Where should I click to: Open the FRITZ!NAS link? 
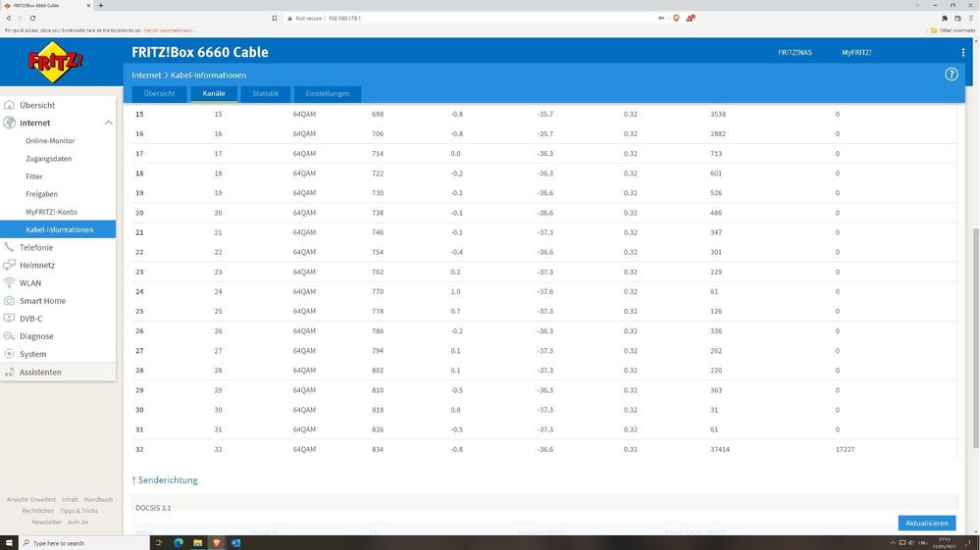point(795,52)
